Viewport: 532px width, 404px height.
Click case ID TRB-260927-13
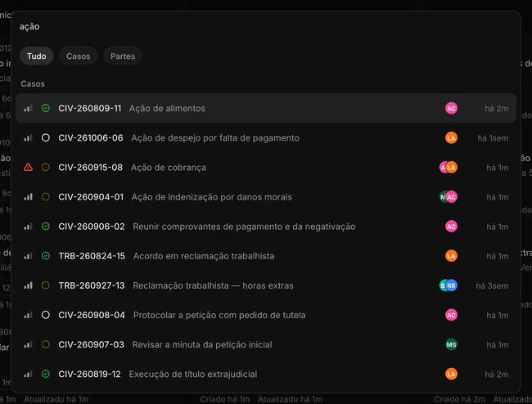92,285
